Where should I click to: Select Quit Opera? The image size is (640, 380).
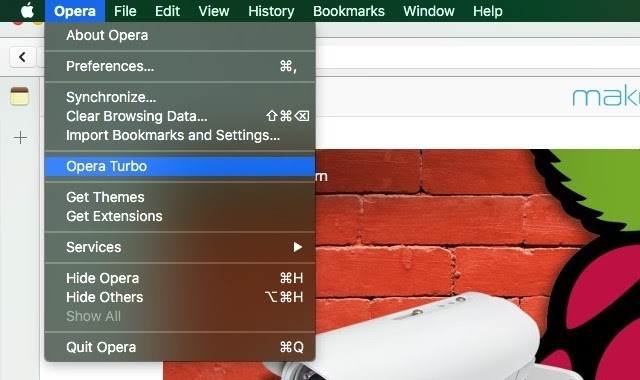180,347
